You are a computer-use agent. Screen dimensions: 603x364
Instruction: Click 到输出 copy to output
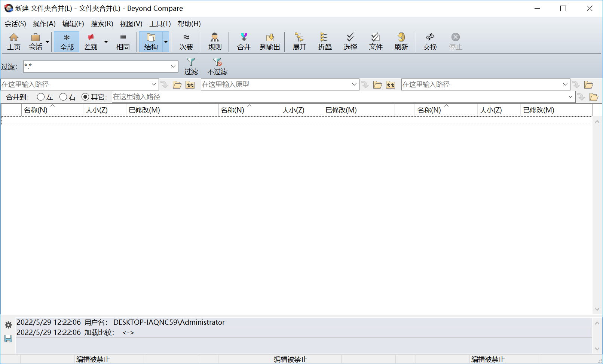[x=270, y=41]
